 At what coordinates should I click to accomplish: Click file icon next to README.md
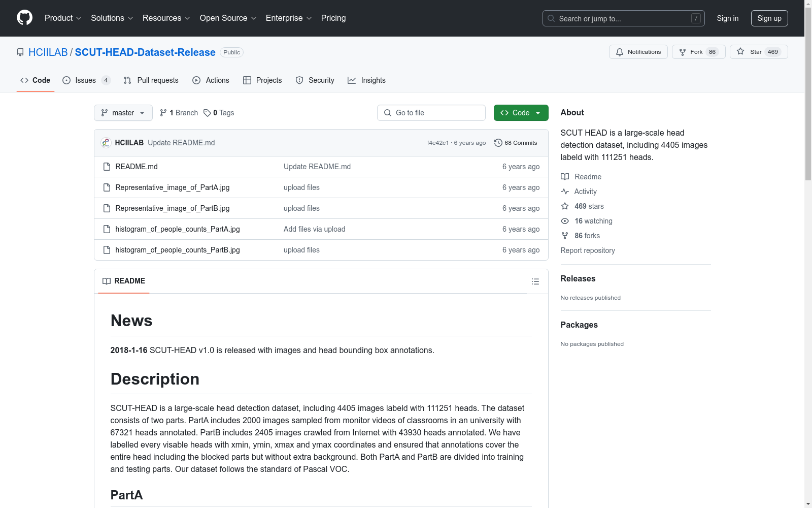click(x=107, y=167)
